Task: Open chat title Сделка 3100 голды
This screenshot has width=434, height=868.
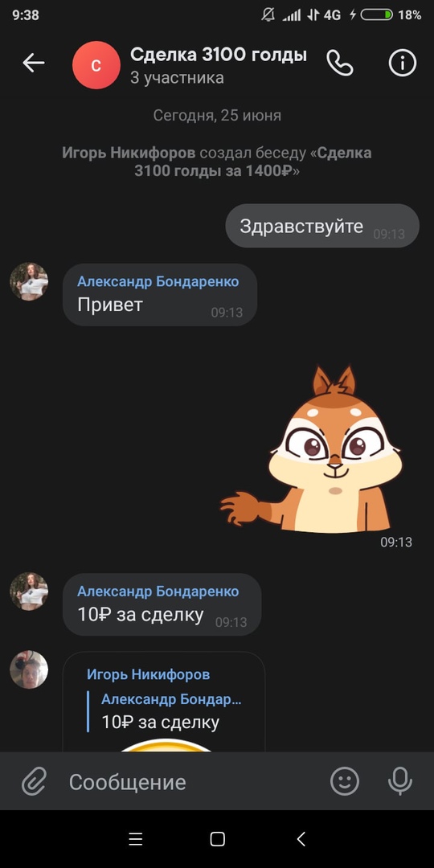Action: pos(218,55)
